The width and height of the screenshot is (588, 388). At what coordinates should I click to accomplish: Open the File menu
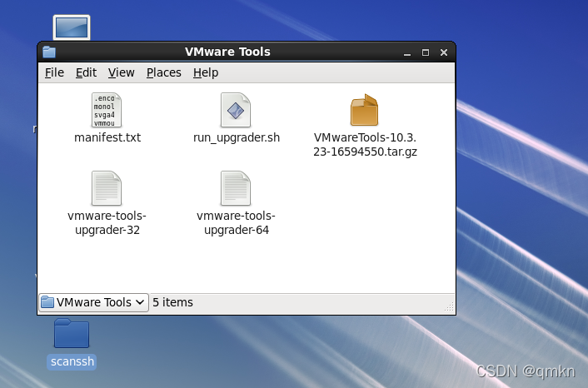54,72
